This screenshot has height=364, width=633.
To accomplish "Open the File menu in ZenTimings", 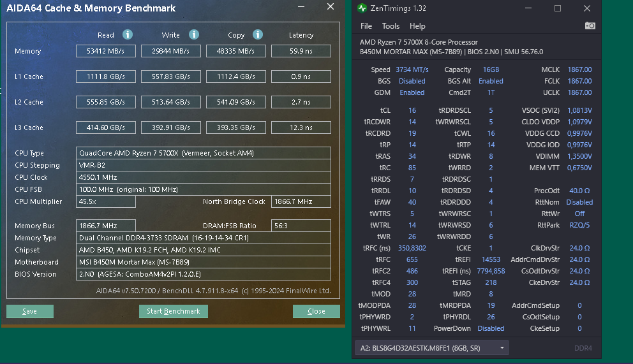I will click(366, 25).
